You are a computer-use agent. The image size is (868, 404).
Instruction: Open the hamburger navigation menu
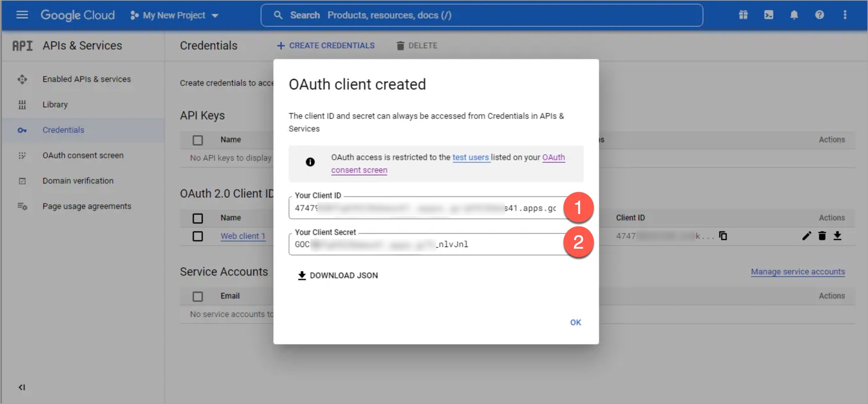click(22, 15)
